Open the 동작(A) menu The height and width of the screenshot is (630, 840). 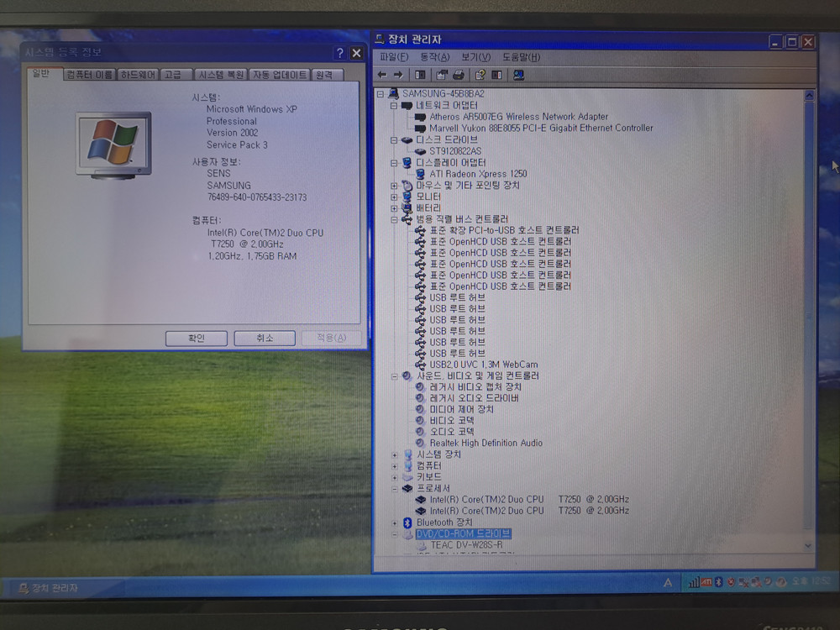tap(434, 57)
